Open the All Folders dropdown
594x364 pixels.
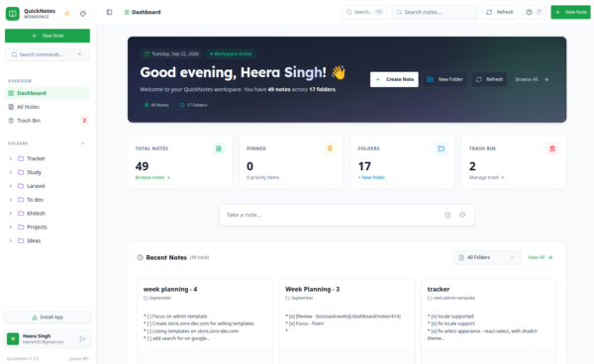pos(486,257)
